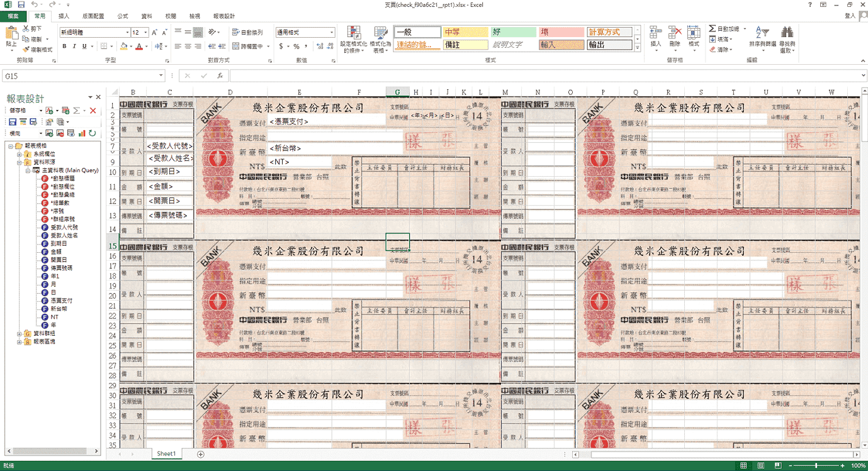
Task: Apply red font color
Action: click(139, 46)
